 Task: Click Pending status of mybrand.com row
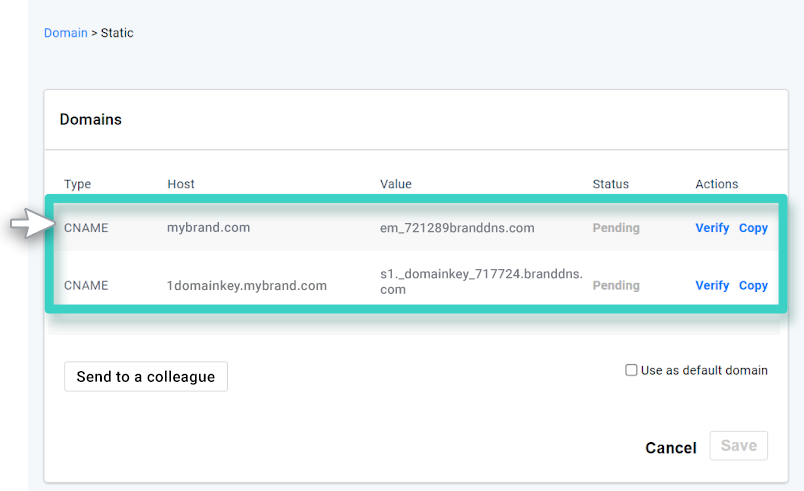pyautogui.click(x=615, y=227)
